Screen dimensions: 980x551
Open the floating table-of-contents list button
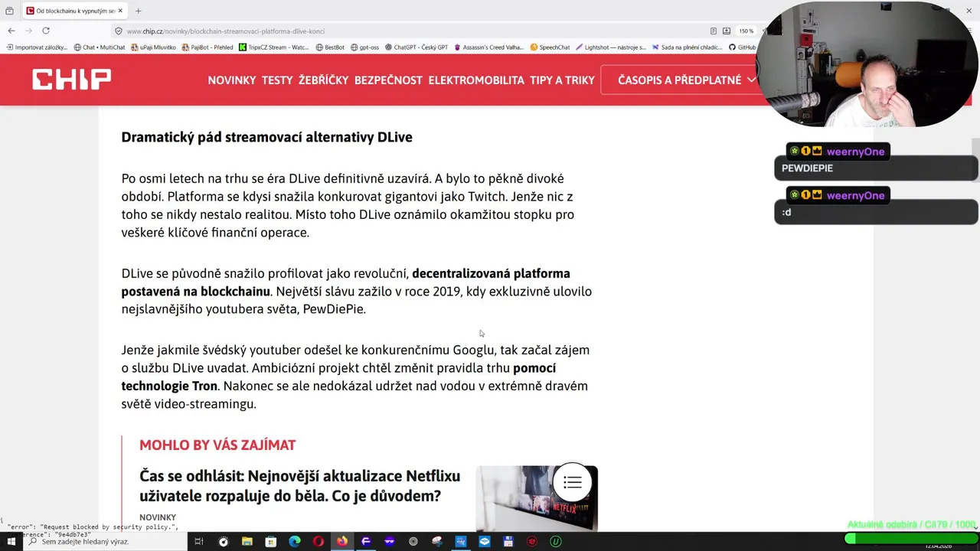click(x=573, y=482)
